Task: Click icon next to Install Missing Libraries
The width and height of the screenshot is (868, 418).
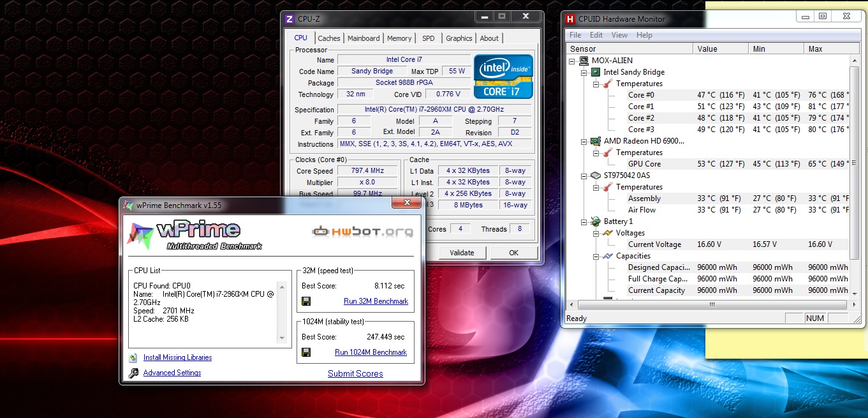Action: pos(133,358)
